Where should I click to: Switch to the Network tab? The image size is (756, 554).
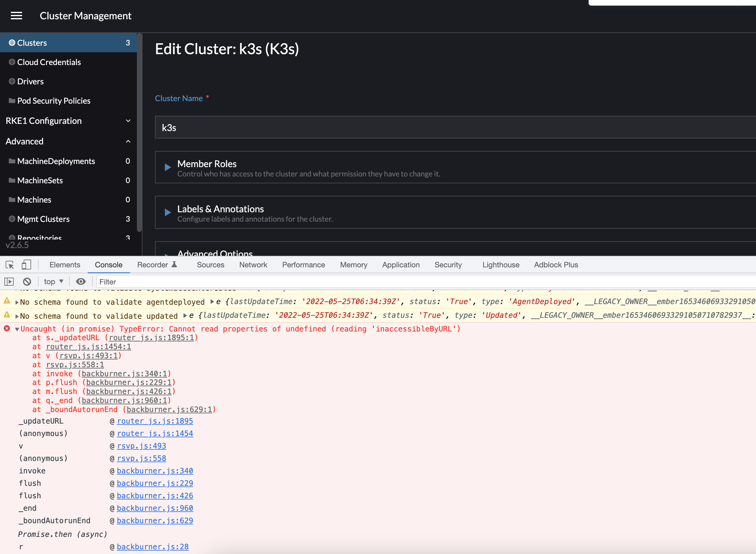[x=253, y=265]
